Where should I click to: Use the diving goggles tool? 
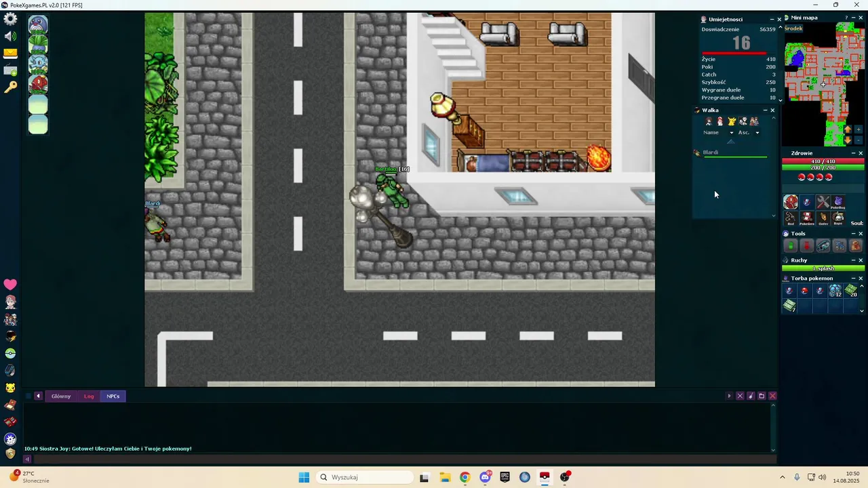coord(823,246)
